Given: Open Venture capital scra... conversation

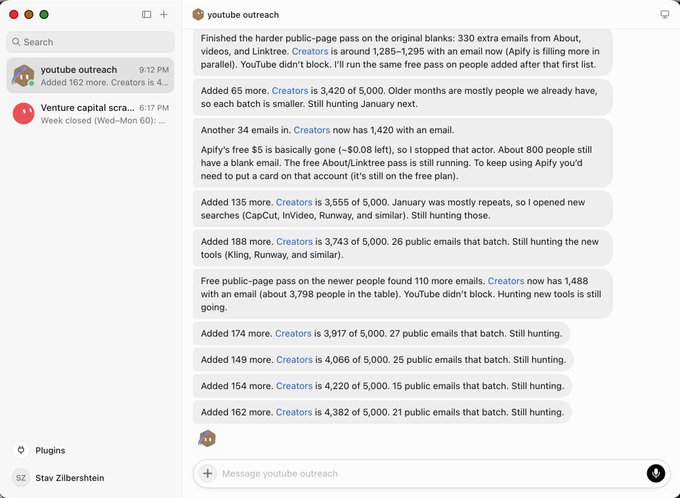Looking at the screenshot, I should click(91, 114).
